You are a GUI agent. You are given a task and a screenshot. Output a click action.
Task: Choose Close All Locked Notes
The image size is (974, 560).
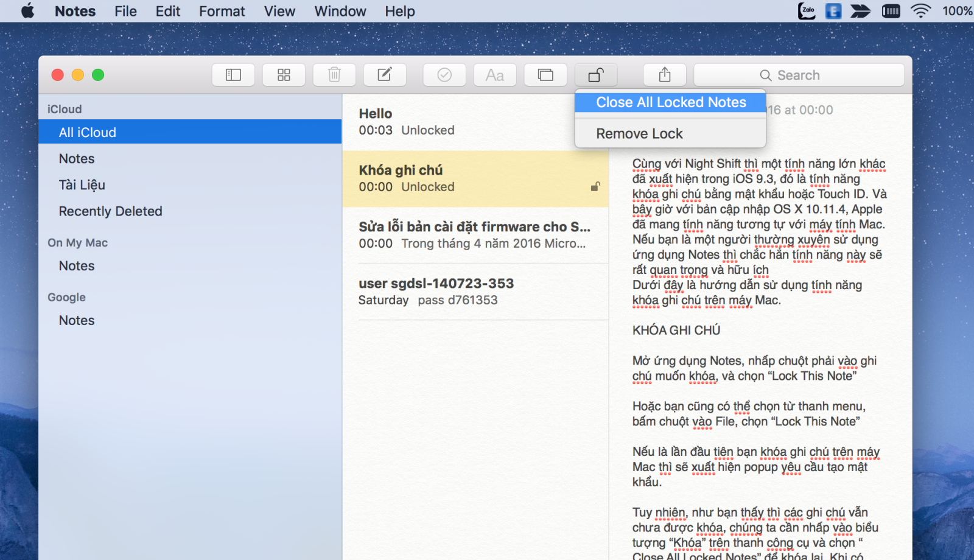pos(670,102)
